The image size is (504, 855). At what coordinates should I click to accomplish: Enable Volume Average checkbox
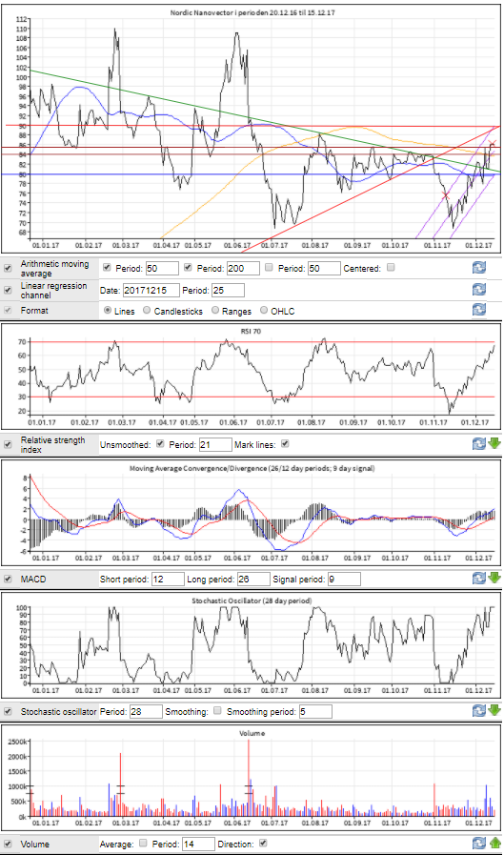[x=143, y=843]
